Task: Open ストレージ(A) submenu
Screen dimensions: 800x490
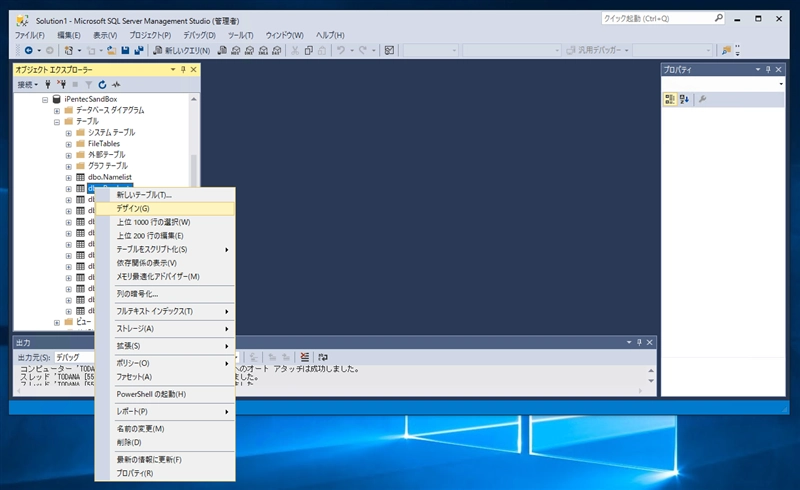Action: 165,329
